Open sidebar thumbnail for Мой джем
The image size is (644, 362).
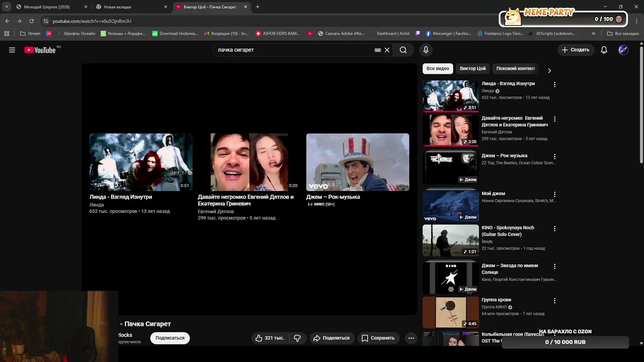(x=451, y=206)
